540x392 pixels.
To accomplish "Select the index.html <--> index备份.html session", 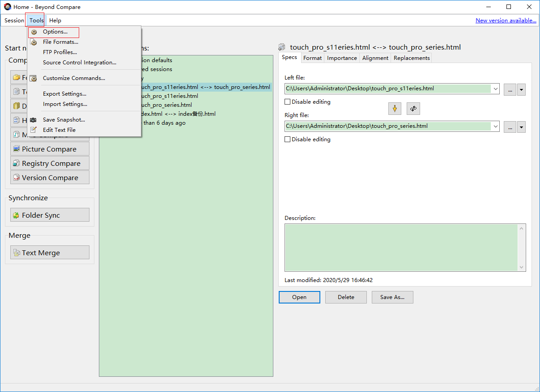I will (x=179, y=114).
